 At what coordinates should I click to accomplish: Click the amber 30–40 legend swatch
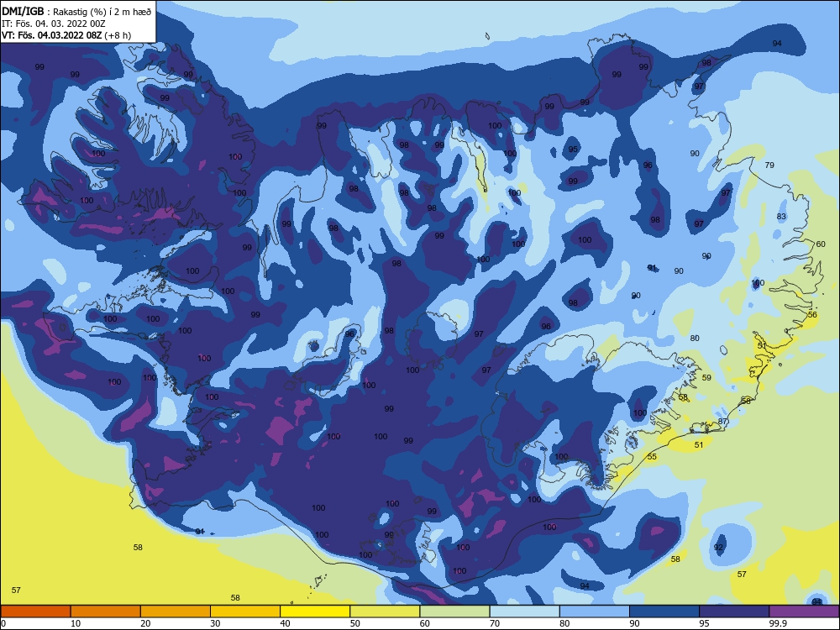[245, 612]
